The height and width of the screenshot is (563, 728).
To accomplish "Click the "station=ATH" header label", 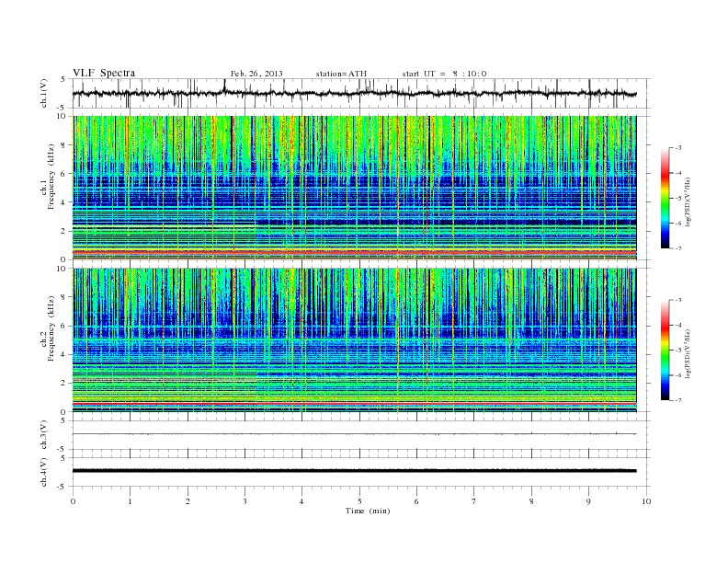I will tap(341, 74).
